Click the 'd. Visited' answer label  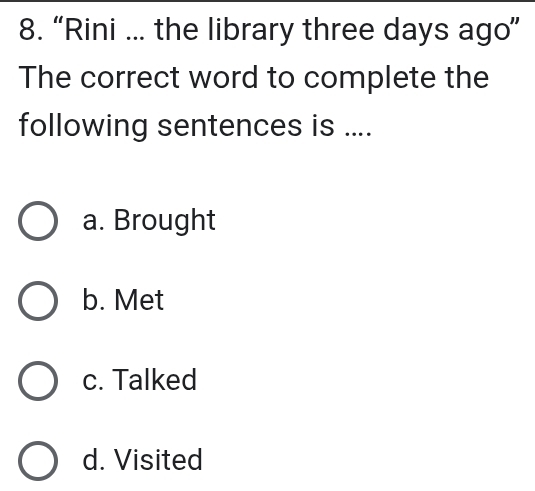142,460
